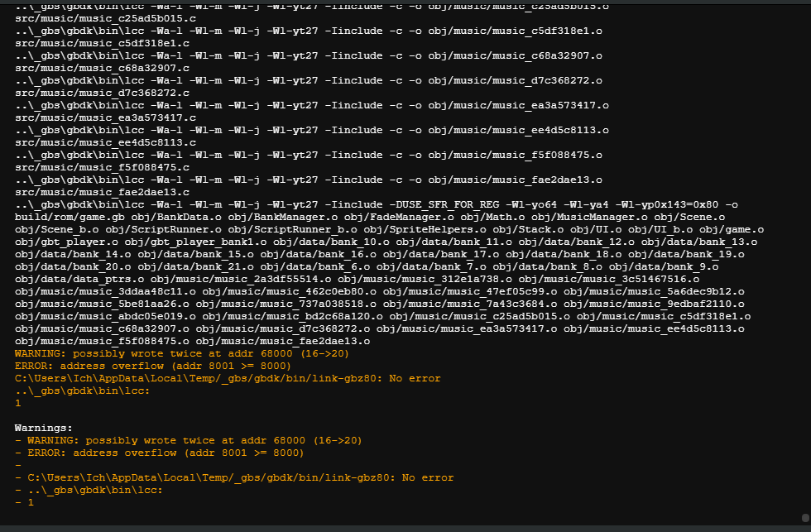This screenshot has height=532, width=811.
Task: Click the 'possibly wrote twice' line under Warnings heading
Action: point(189,440)
